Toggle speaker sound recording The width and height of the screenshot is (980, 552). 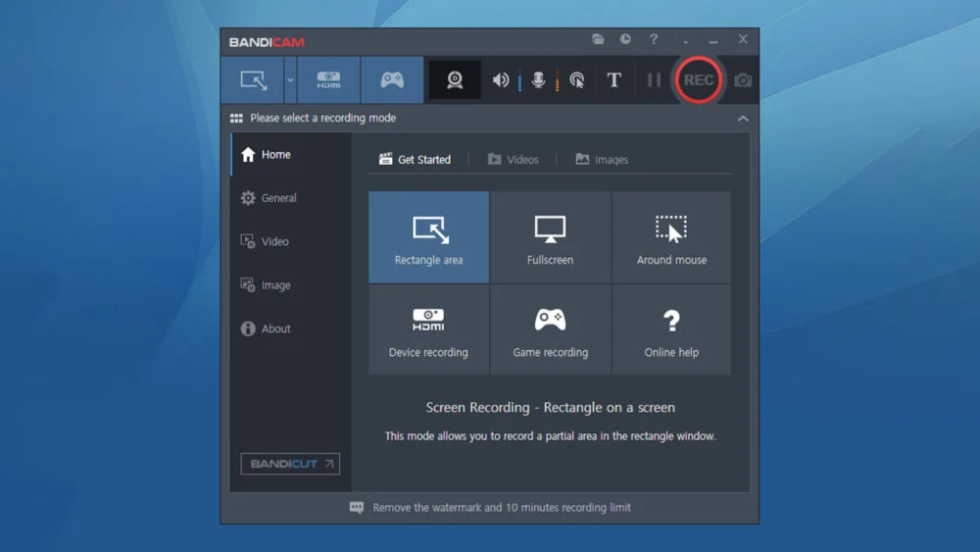coord(501,80)
